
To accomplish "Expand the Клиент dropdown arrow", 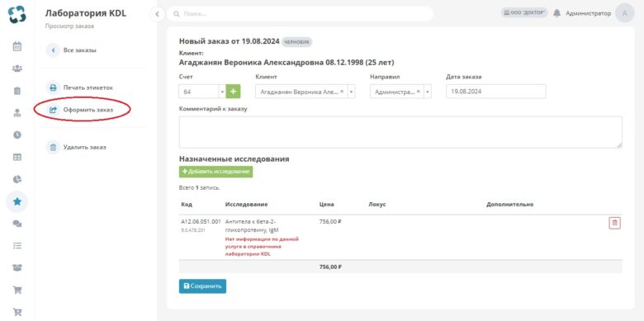I will 351,92.
